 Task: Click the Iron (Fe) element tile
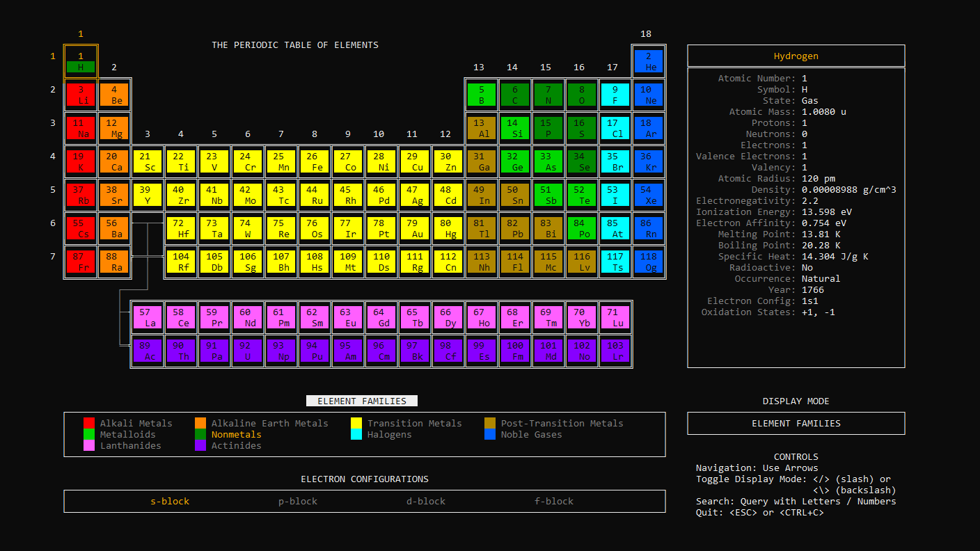click(x=315, y=161)
